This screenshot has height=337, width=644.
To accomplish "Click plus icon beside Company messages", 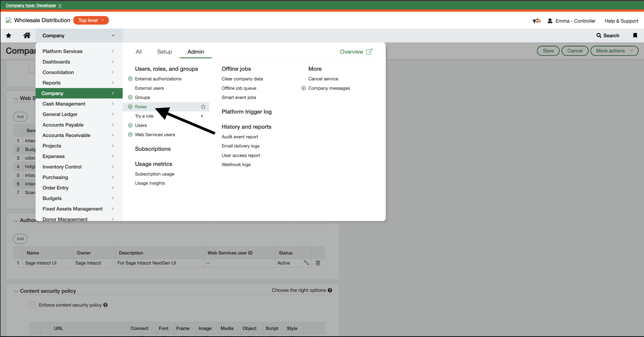I will 303,88.
